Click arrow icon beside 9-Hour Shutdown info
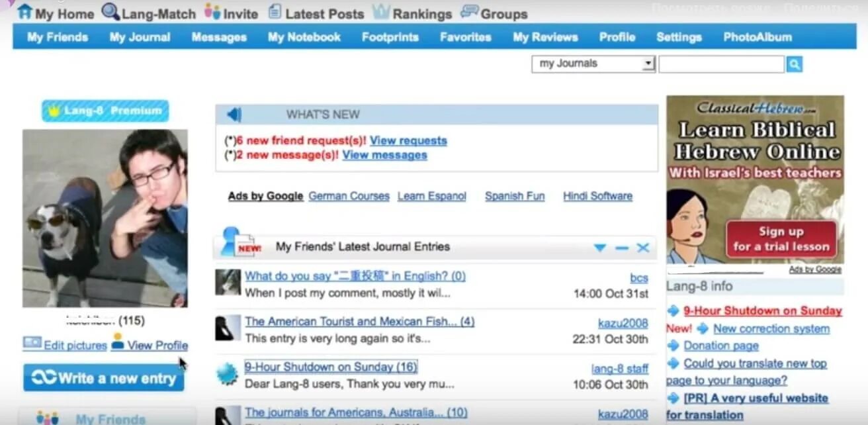 point(673,310)
